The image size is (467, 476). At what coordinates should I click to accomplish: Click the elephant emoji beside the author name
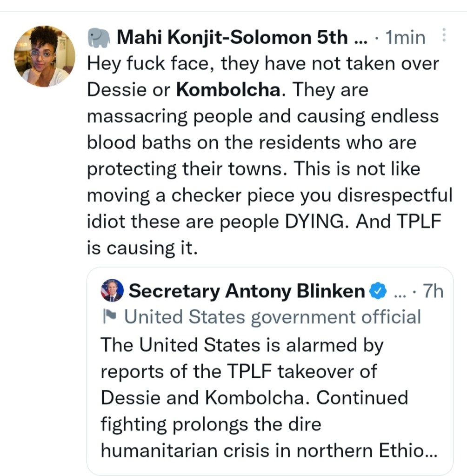[x=98, y=38]
